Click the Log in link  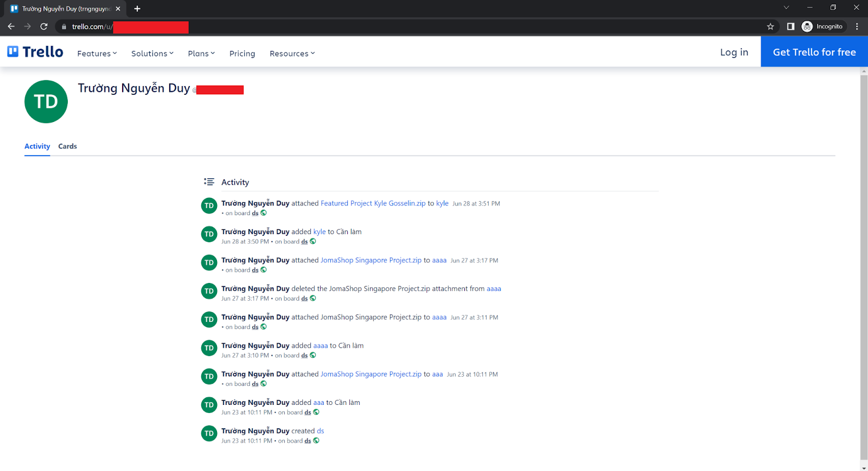tap(733, 52)
